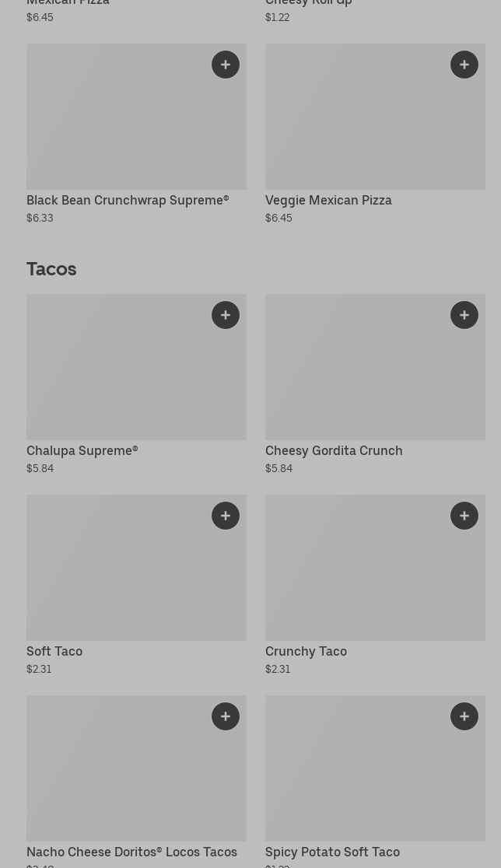Add Spicy Potato Soft Taco plus icon
Image resolution: width=501 pixels, height=868 pixels.
coord(464,716)
